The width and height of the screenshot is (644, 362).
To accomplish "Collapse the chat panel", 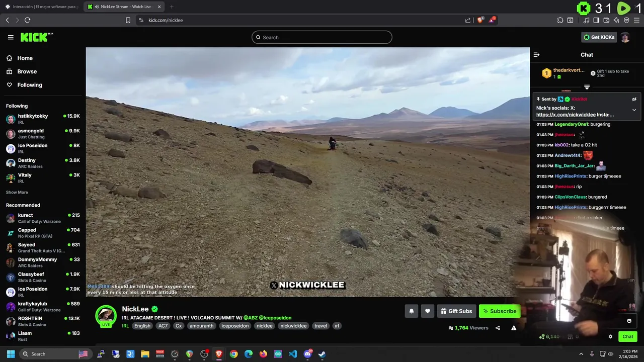I will (x=536, y=55).
